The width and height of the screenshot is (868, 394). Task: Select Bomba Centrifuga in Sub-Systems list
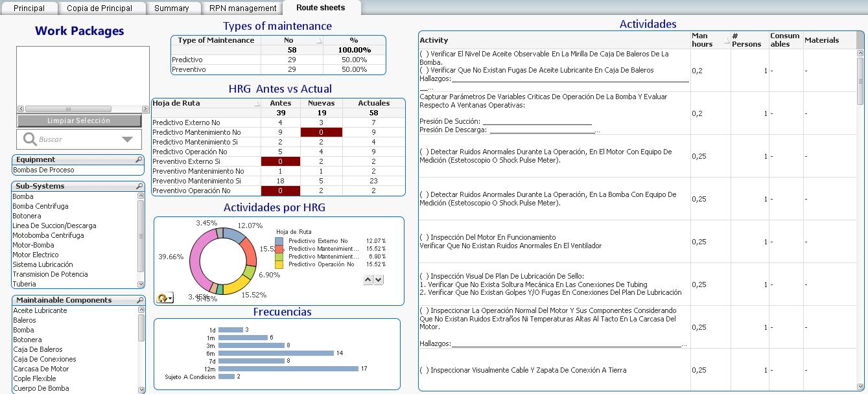40,206
